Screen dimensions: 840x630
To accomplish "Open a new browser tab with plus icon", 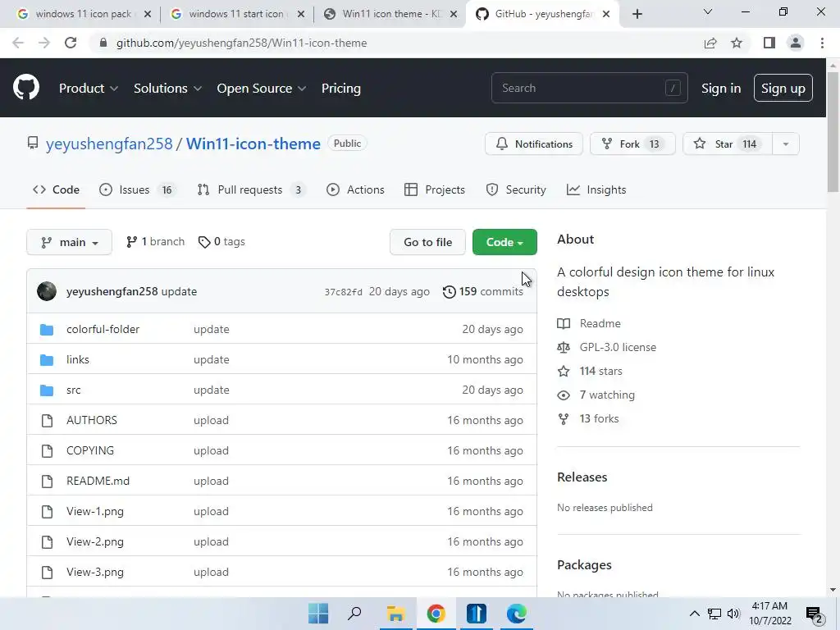I will tap(637, 14).
